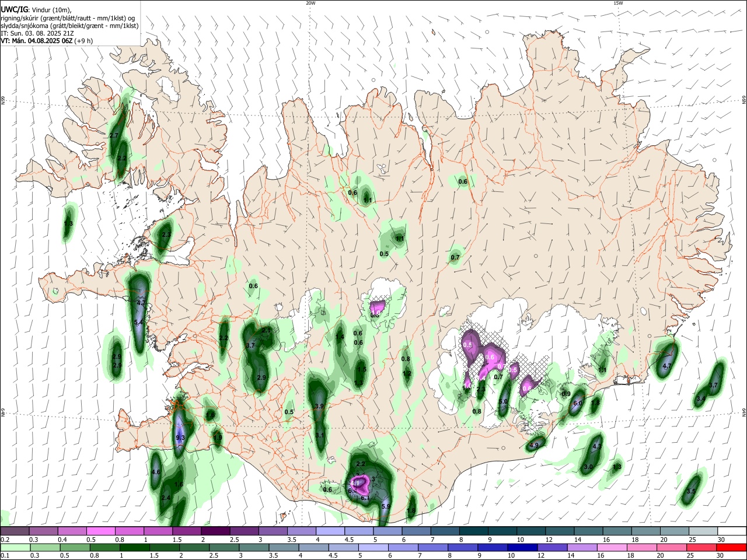Click the dark teal swatch labeled 8 in upper legend
This screenshot has height=560, width=747.
click(x=473, y=531)
